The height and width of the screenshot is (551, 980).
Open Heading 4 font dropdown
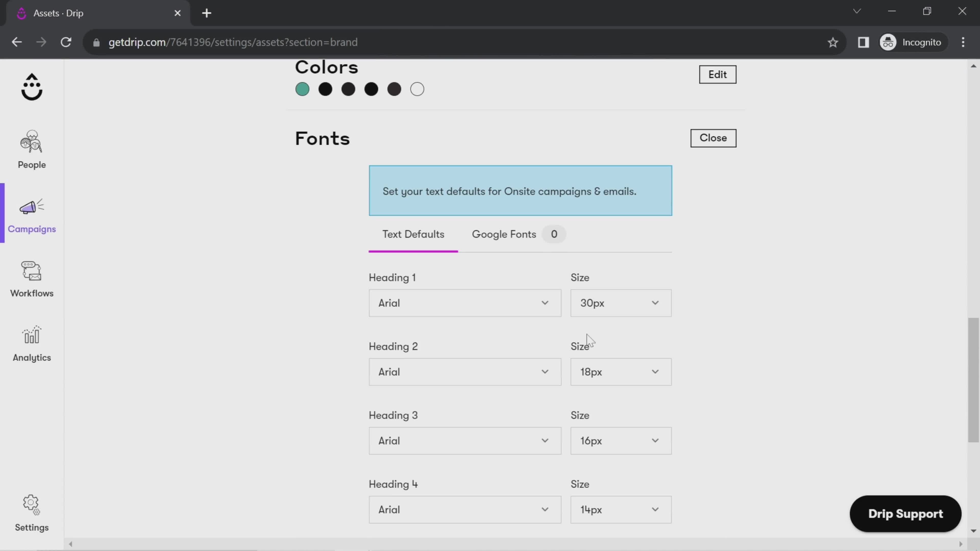pyautogui.click(x=464, y=510)
